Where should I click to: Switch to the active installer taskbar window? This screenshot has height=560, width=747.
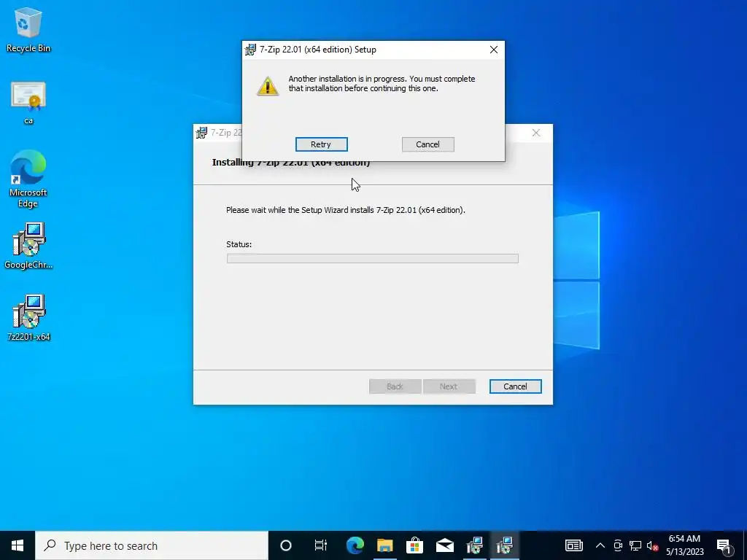point(505,545)
